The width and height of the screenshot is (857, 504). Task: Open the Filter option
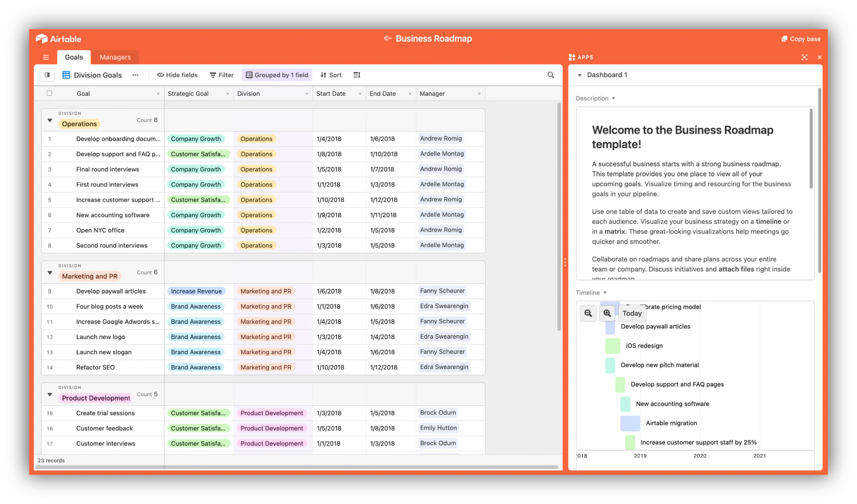click(x=222, y=75)
